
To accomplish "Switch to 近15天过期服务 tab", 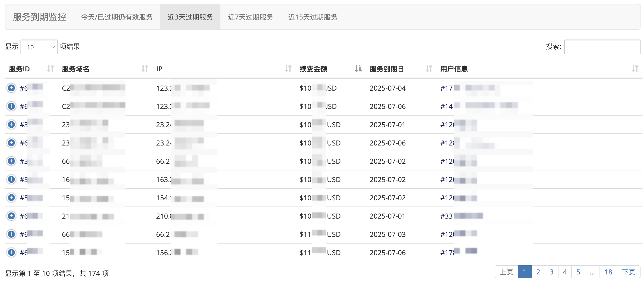I will [x=313, y=17].
